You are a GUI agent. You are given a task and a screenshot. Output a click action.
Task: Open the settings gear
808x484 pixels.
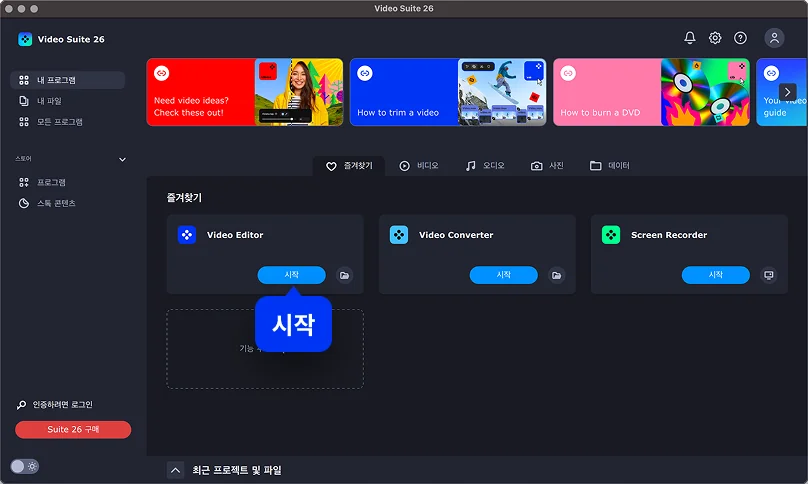[715, 38]
